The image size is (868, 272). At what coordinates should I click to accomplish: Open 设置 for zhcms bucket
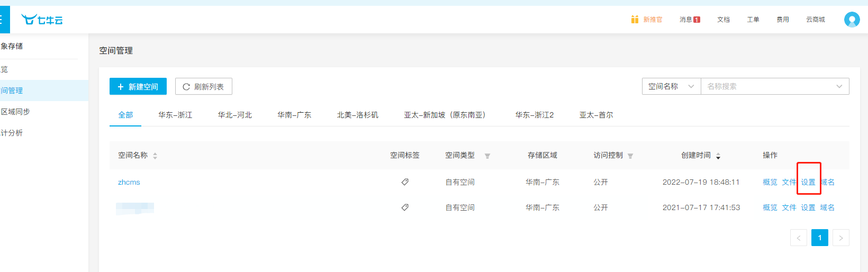point(808,182)
